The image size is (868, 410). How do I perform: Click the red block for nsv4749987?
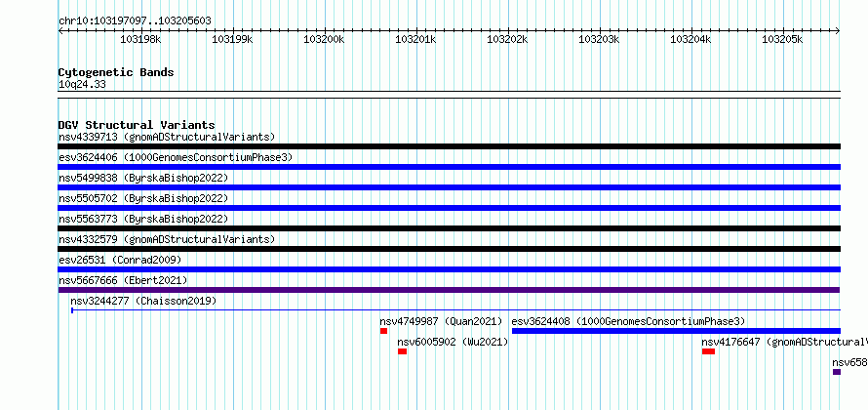tap(383, 331)
